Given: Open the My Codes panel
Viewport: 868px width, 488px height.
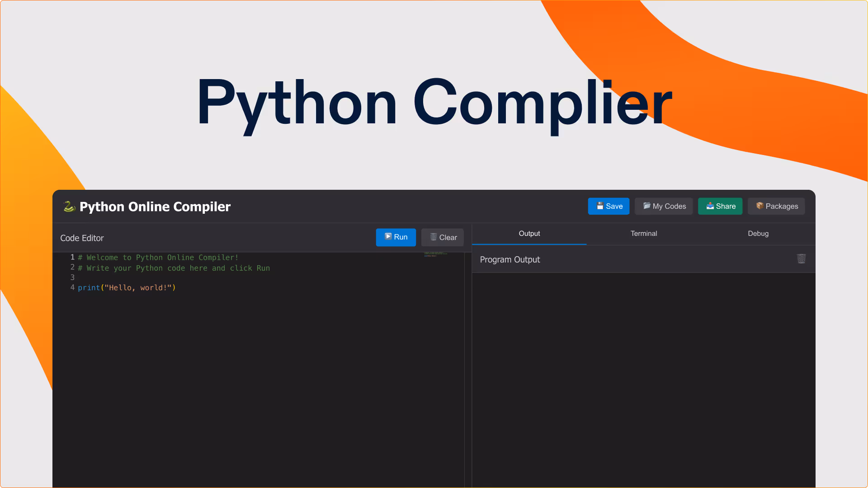Looking at the screenshot, I should [x=664, y=206].
